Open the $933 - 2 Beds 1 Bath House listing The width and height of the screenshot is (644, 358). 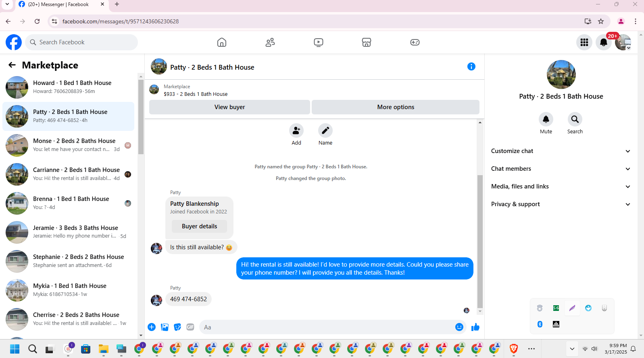pyautogui.click(x=196, y=94)
